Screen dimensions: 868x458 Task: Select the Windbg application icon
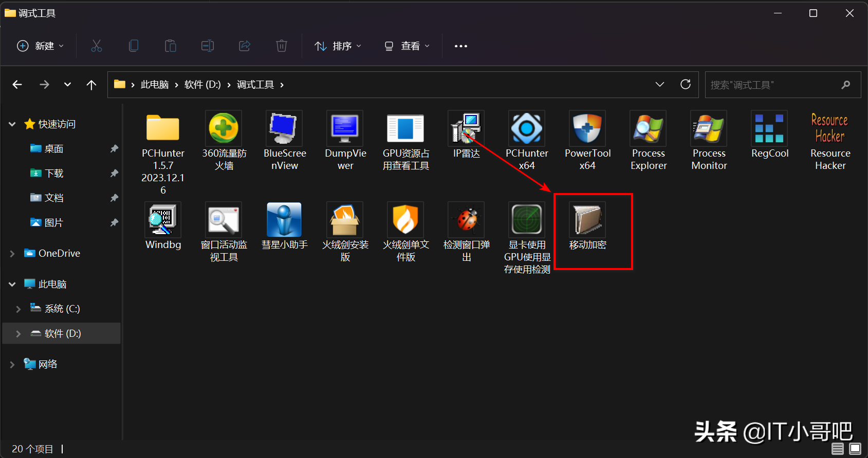tap(163, 220)
